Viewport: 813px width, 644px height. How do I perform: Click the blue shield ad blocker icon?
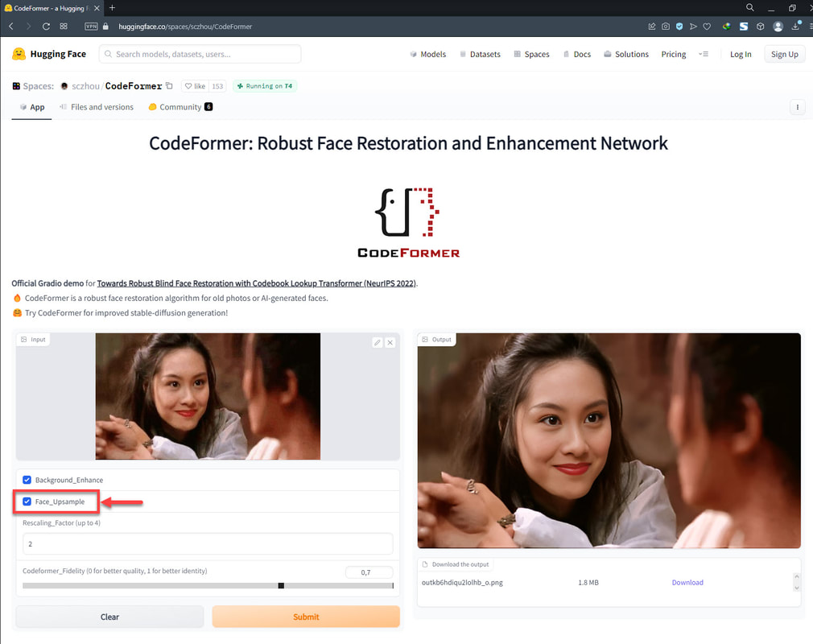pyautogui.click(x=679, y=27)
